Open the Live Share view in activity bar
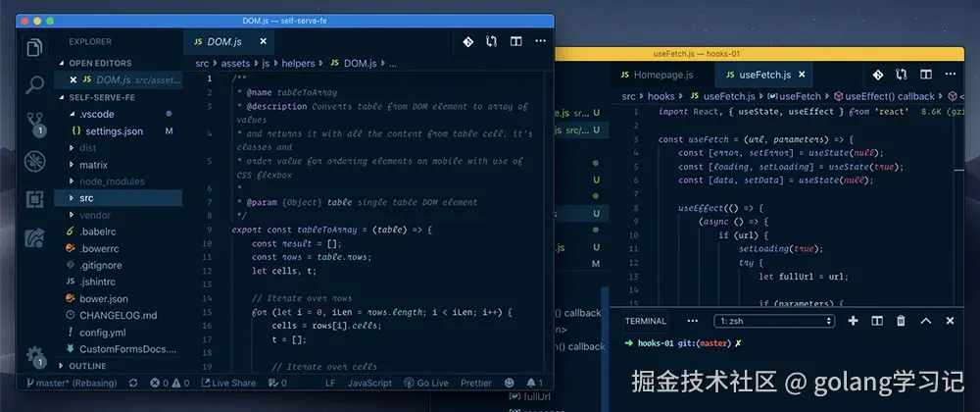The width and height of the screenshot is (980, 412). click(35, 237)
